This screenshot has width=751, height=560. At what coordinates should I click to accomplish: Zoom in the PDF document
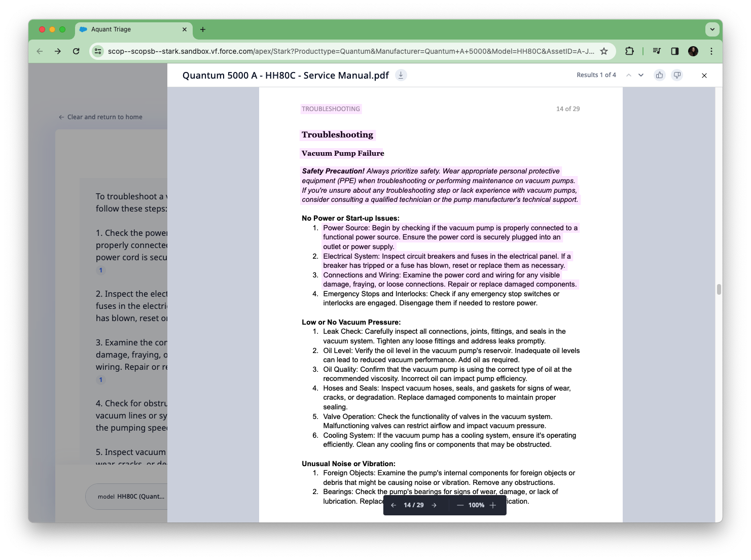coord(493,505)
